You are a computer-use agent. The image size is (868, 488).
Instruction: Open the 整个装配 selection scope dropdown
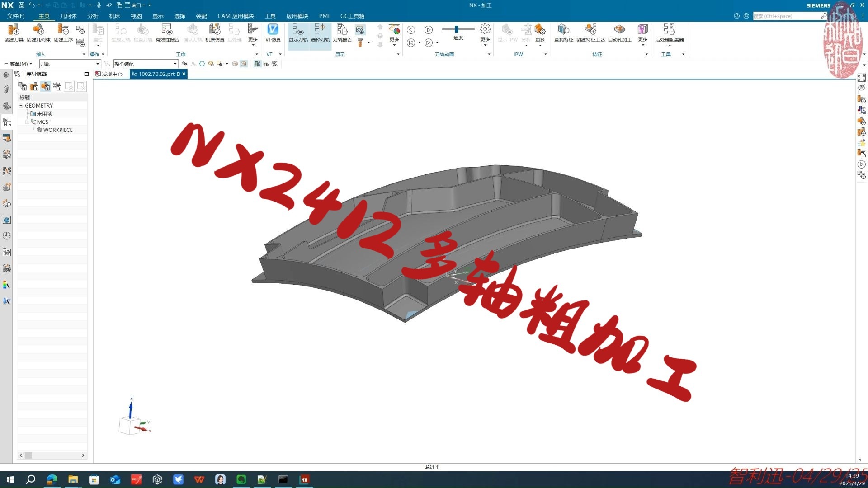(x=175, y=63)
